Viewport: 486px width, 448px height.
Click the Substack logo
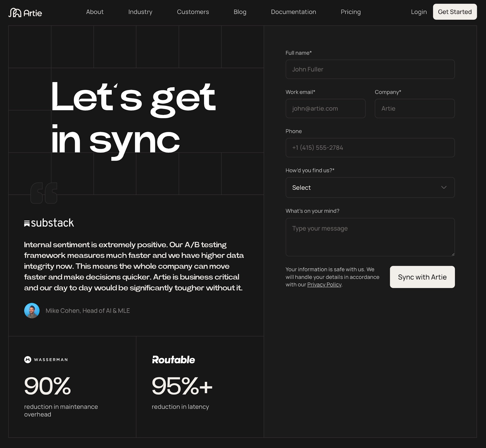pyautogui.click(x=49, y=223)
